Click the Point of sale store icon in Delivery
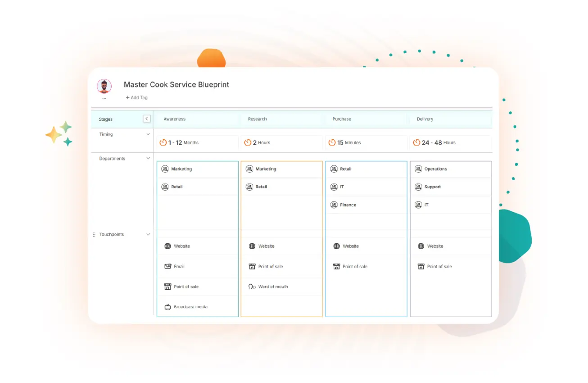Viewport: 588px width, 383px height. click(x=421, y=266)
